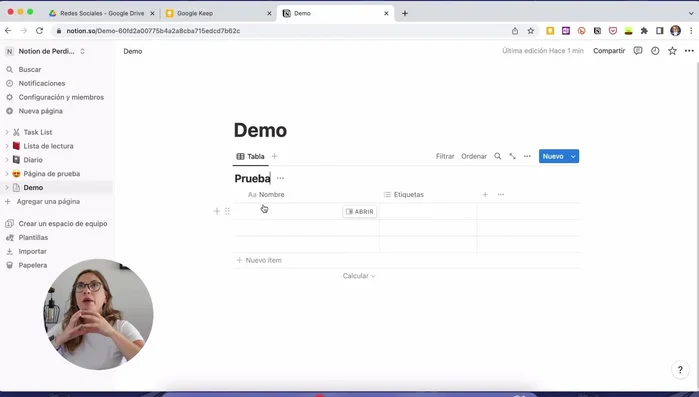This screenshot has height=397, width=699.
Task: Click Compartir in the top bar
Action: [x=609, y=51]
